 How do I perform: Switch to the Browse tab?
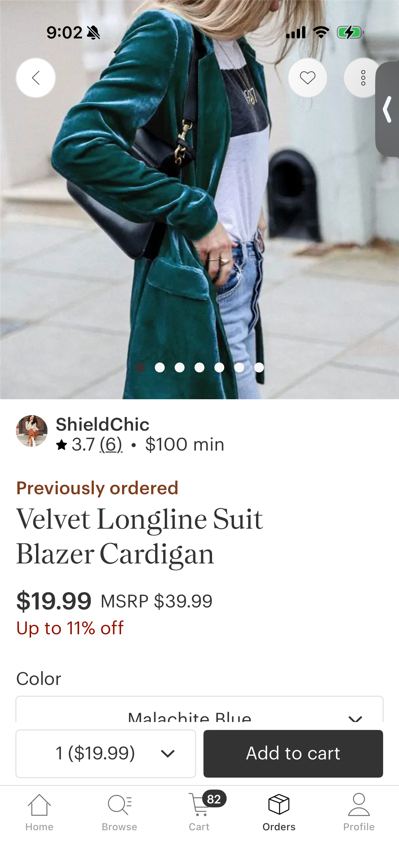pos(119,812)
